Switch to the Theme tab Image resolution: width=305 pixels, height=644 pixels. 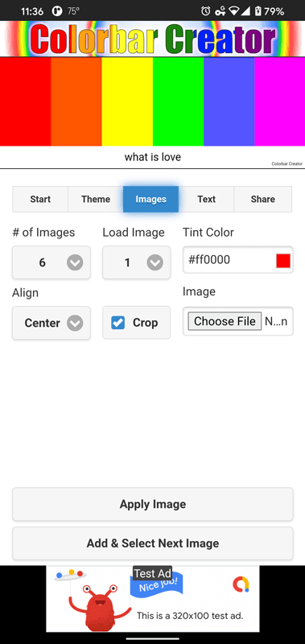click(x=96, y=199)
